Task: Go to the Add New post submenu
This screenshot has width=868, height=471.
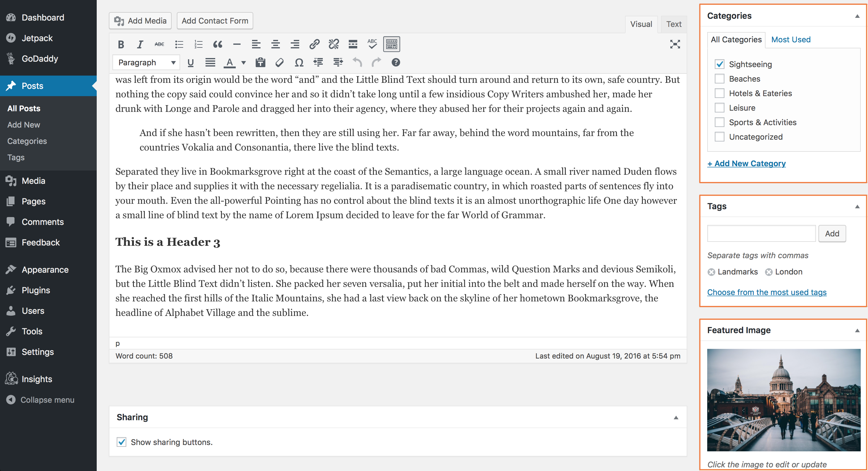Action: pyautogui.click(x=24, y=125)
